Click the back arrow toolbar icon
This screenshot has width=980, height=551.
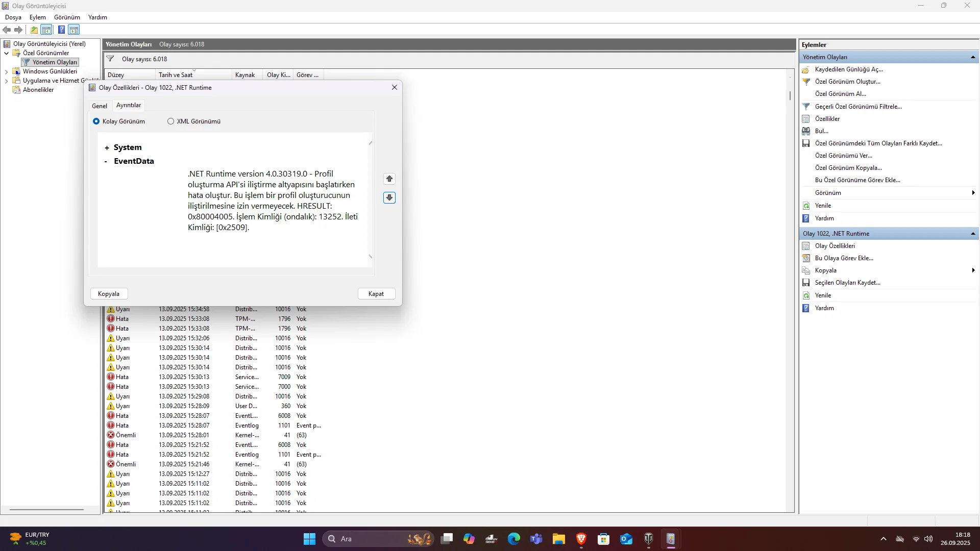pos(7,30)
